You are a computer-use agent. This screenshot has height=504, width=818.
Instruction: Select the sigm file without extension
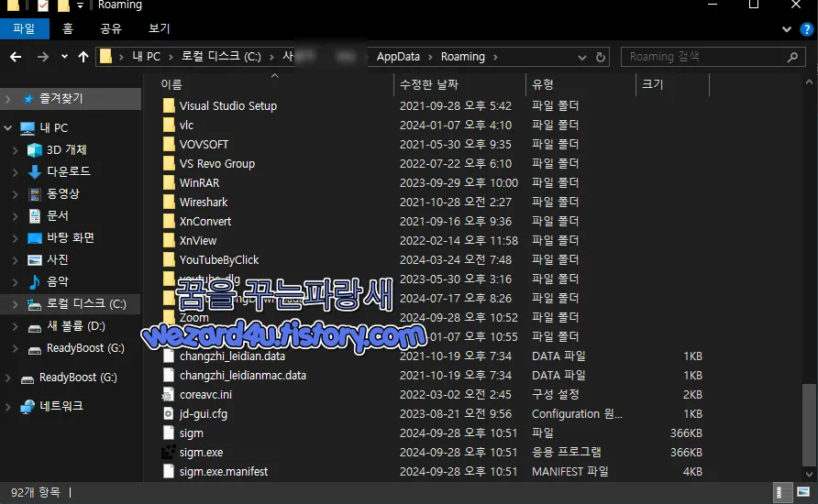click(x=191, y=433)
